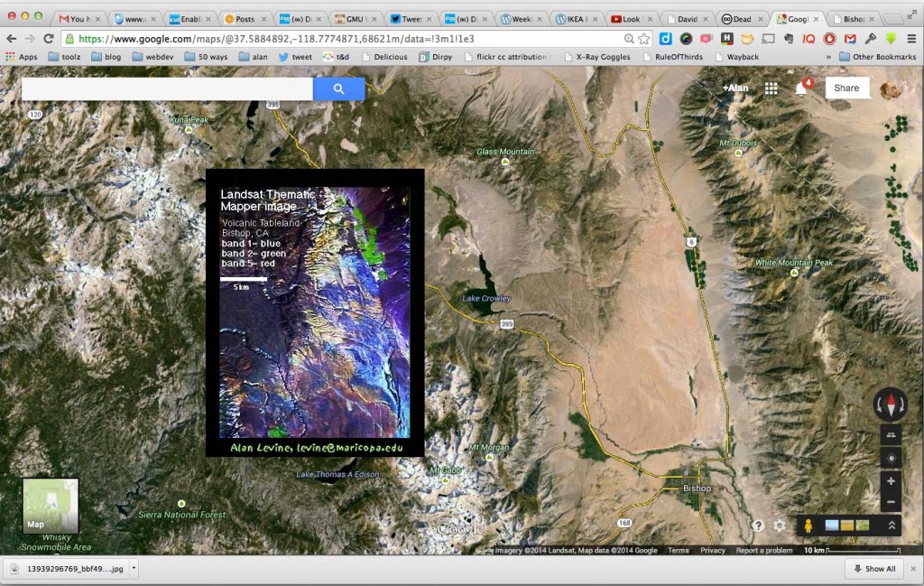Viewport: 924px width, 586px height.
Task: Click the URL address bar
Action: pos(342,39)
